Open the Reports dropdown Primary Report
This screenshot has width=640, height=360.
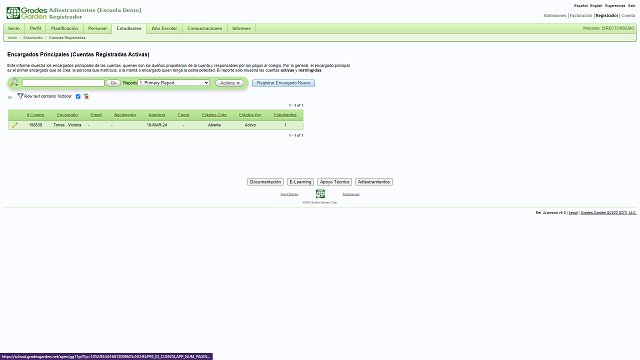coord(173,83)
